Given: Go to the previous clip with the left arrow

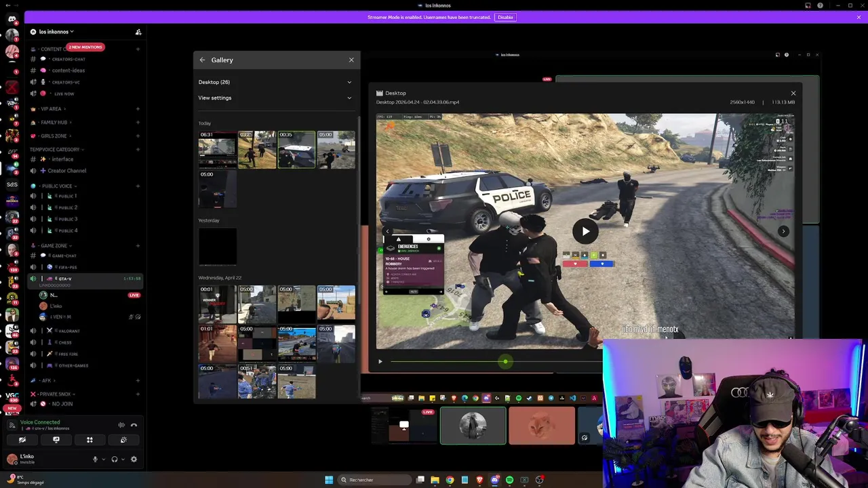Looking at the screenshot, I should [387, 231].
